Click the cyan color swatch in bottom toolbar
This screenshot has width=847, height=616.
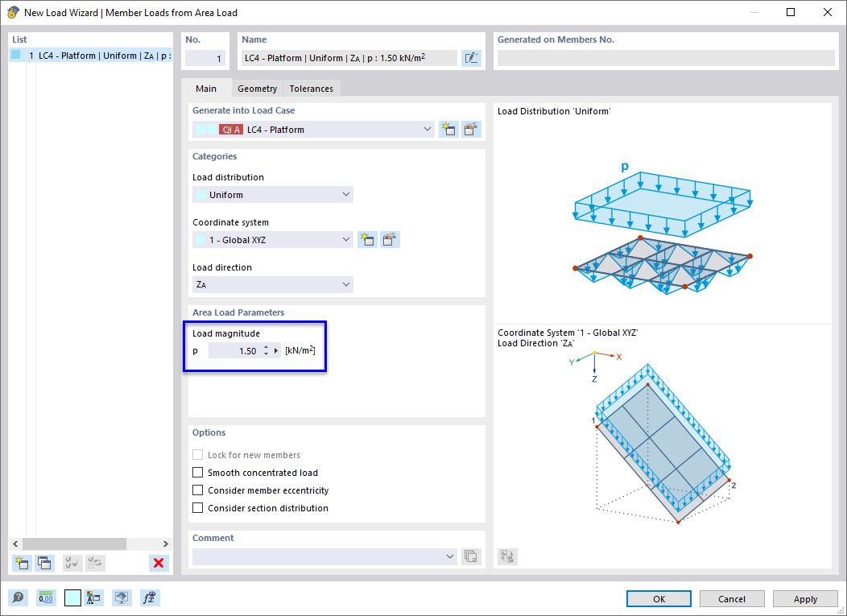click(73, 597)
